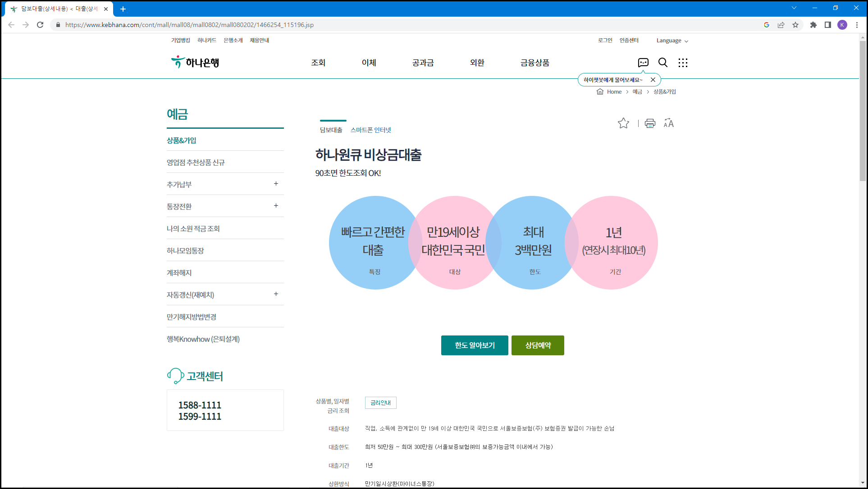Open the 외환 main menu
868x489 pixels.
pyautogui.click(x=477, y=63)
